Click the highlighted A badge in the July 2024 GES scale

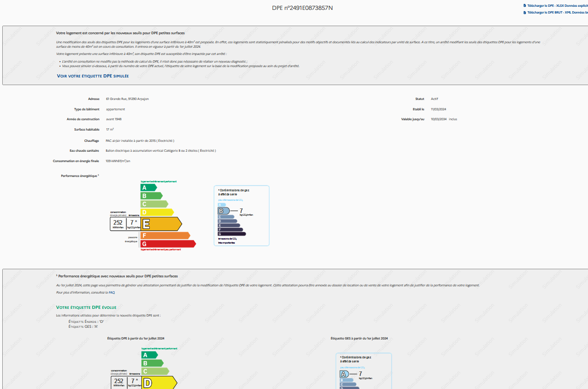click(x=344, y=374)
